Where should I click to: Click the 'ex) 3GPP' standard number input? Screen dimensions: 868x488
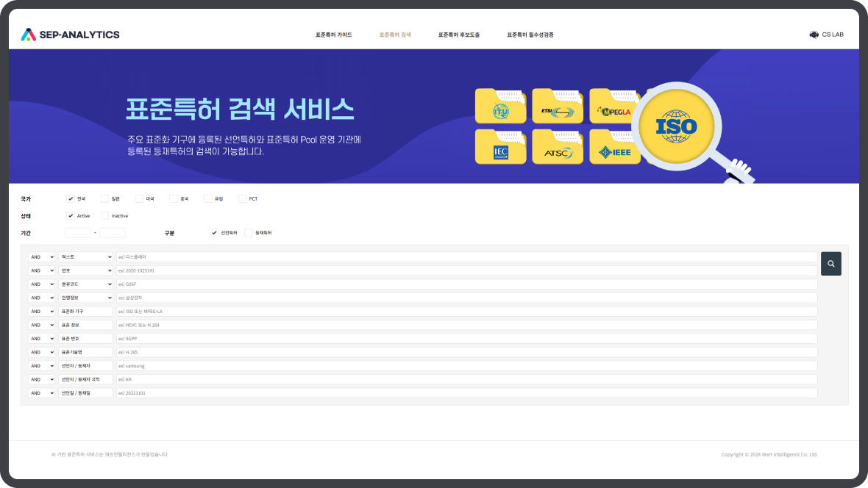466,339
